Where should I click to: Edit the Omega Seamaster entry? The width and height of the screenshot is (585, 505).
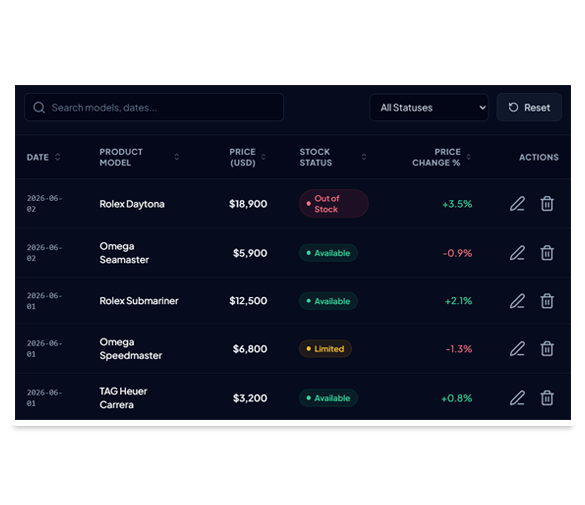[x=517, y=253]
